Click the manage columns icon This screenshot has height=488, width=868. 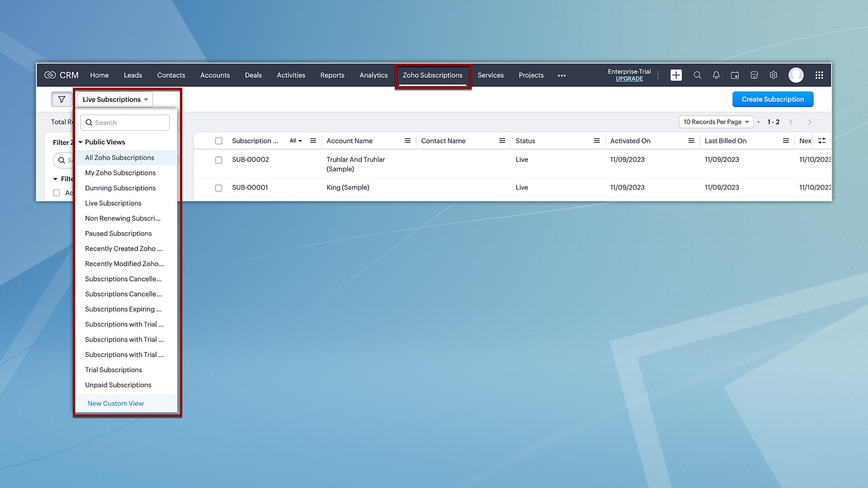(821, 141)
